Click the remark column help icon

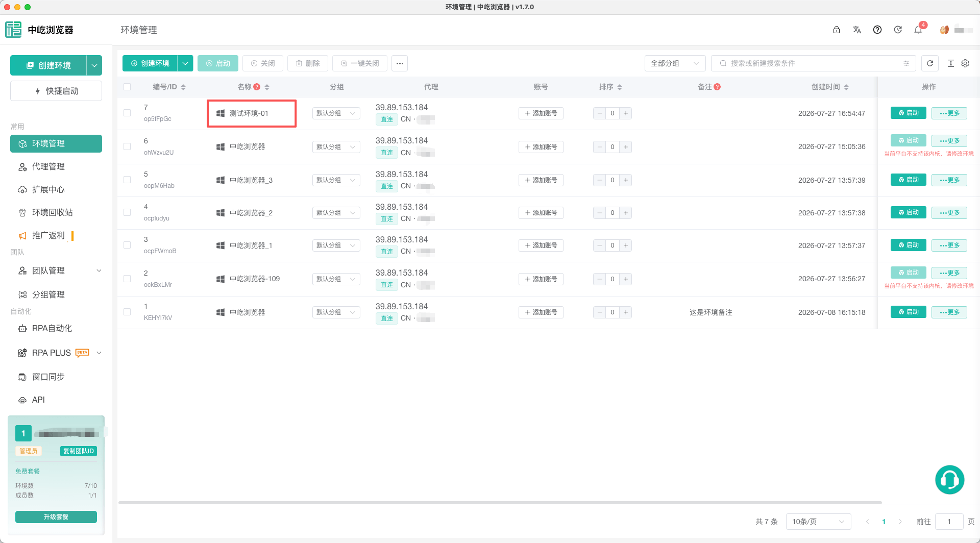[x=717, y=87]
